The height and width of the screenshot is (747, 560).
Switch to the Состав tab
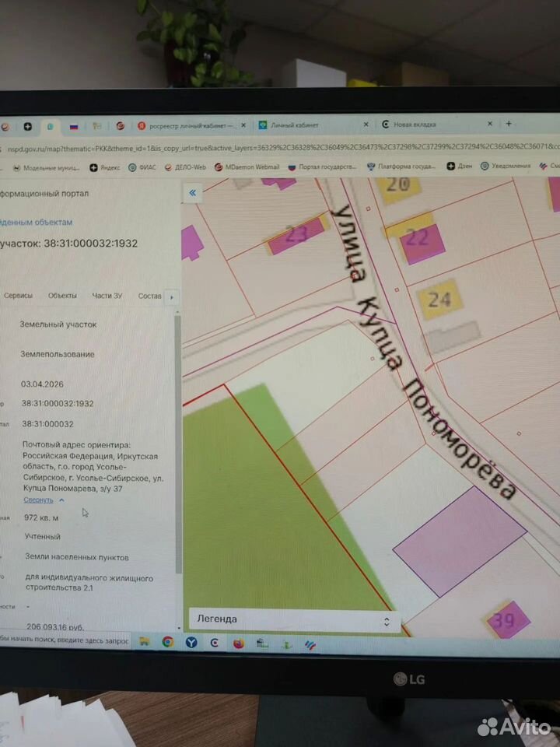click(x=149, y=296)
